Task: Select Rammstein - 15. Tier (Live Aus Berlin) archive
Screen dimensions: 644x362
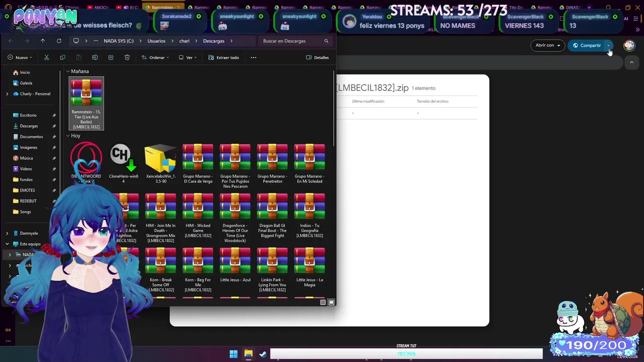Action: 86,104
